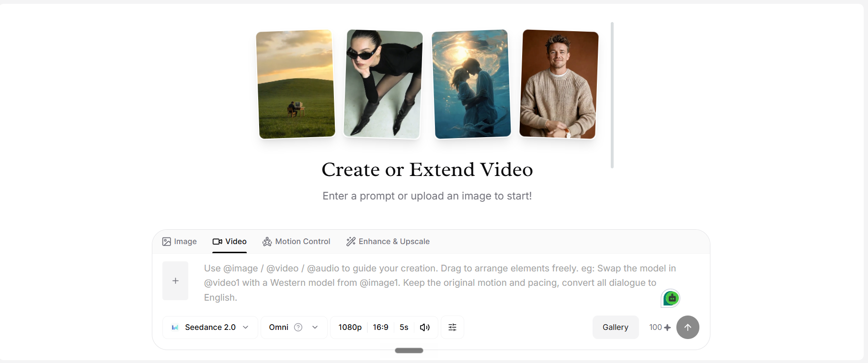Click the Video tab camera icon
Screen dimensions: 868x363
coord(217,242)
